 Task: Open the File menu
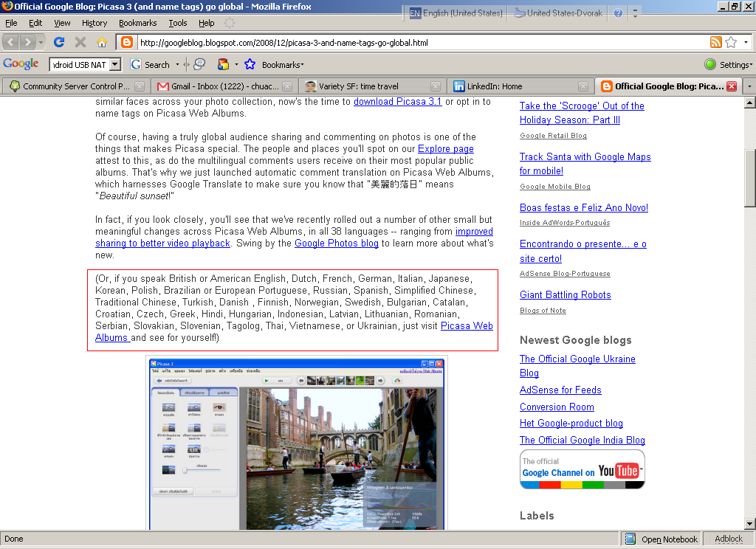(11, 23)
